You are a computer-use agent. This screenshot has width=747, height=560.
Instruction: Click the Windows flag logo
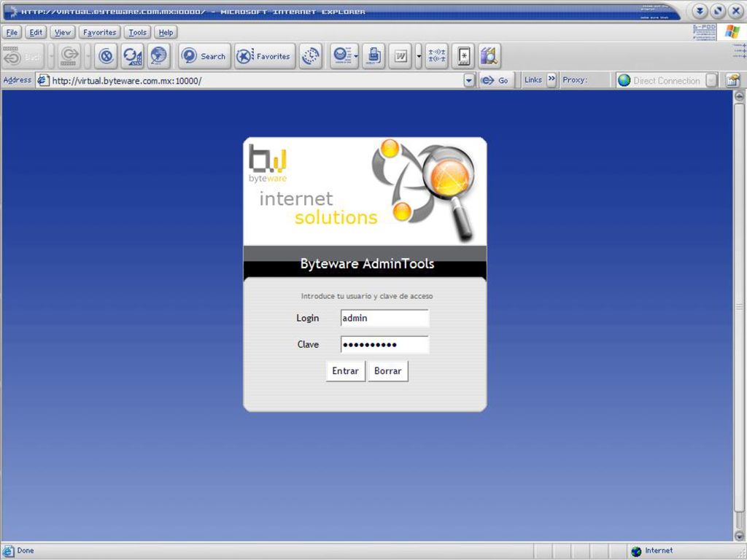click(732, 32)
